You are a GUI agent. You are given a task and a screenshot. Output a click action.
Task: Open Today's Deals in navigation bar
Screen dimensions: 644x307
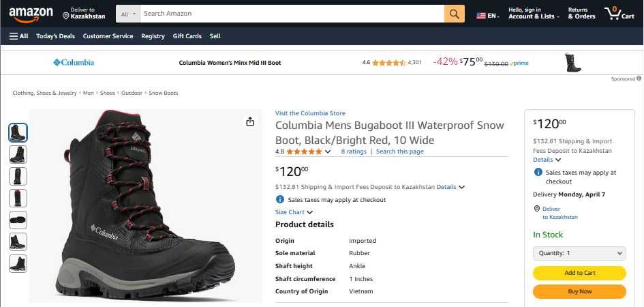coord(56,36)
